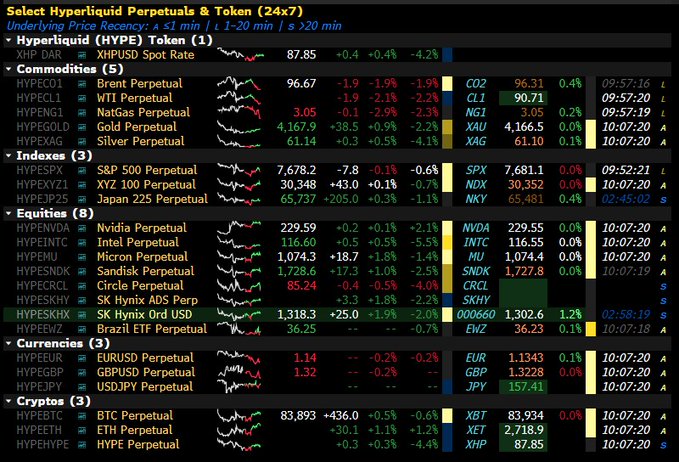The image size is (679, 462).
Task: Click chart icon next to HYPEMU
Action: (82, 257)
